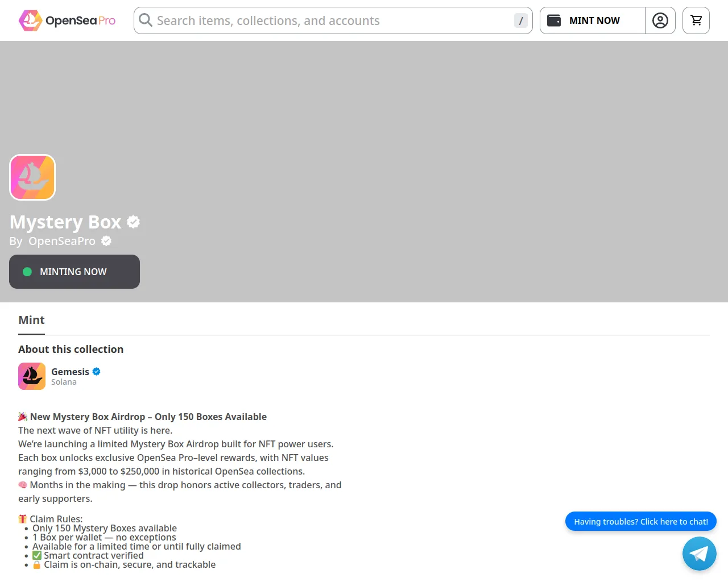Screen dimensions: 728x582
Task: Click the 'About this collection' heading
Action: pyautogui.click(x=71, y=350)
